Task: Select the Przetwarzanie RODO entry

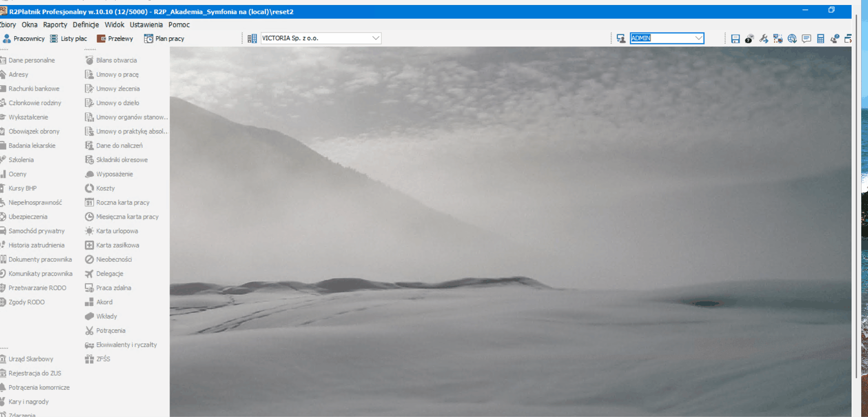Action: [34, 288]
